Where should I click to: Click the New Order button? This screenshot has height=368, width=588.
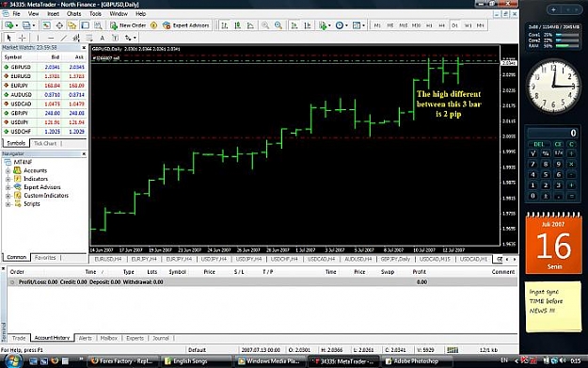(x=128, y=25)
